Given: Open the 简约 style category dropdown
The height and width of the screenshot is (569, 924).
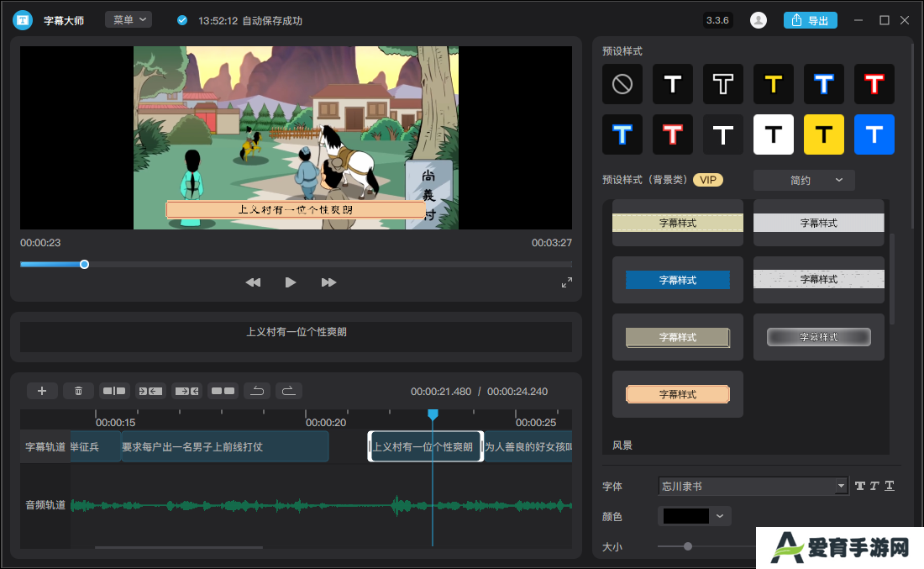Looking at the screenshot, I should [x=804, y=180].
